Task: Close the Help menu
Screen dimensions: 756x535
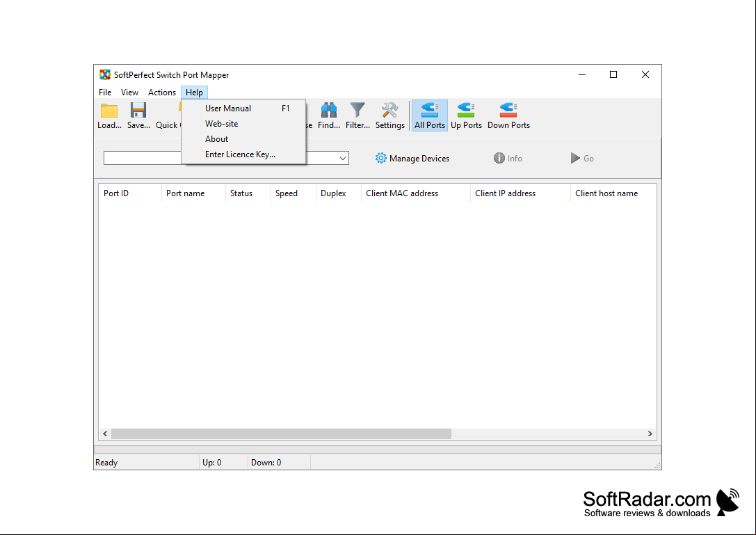Action: 194,92
